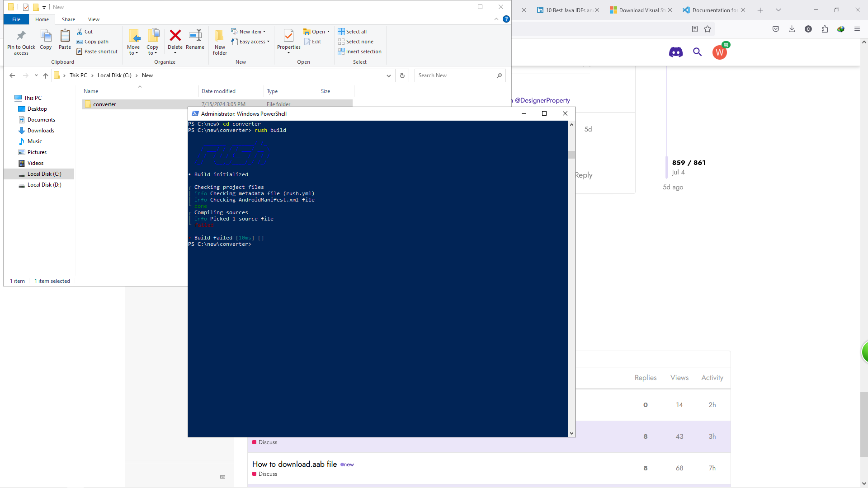The image size is (868, 488).
Task: Expand the address bar history dropdown
Action: (388, 76)
